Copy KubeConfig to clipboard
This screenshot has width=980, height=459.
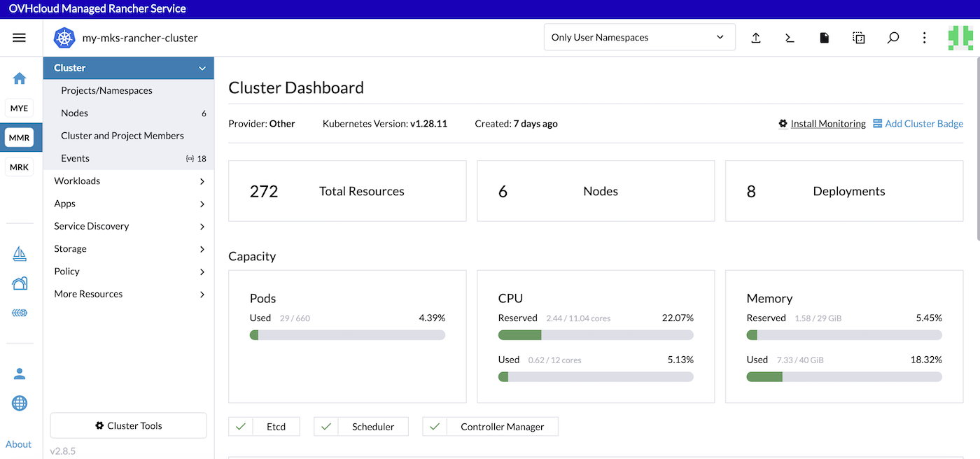[x=859, y=38]
